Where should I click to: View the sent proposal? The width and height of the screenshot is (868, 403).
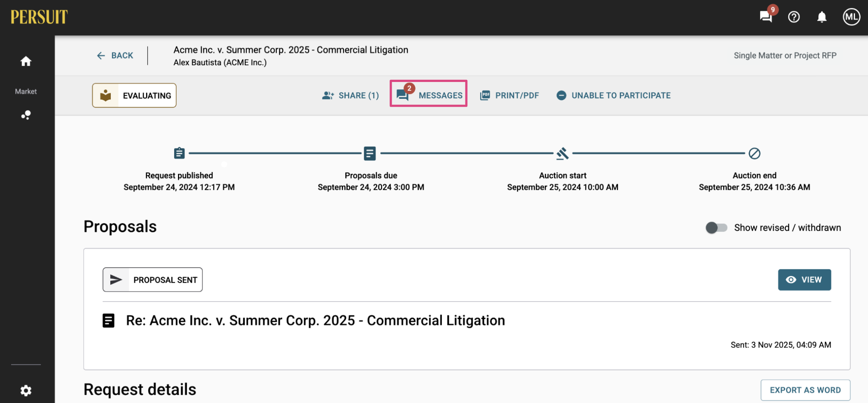[x=804, y=280]
